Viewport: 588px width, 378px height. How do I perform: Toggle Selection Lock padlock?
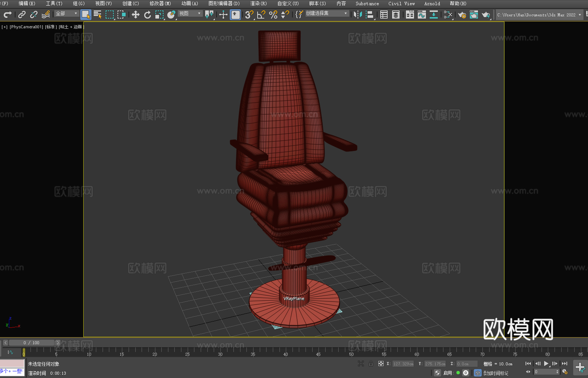[x=371, y=364]
